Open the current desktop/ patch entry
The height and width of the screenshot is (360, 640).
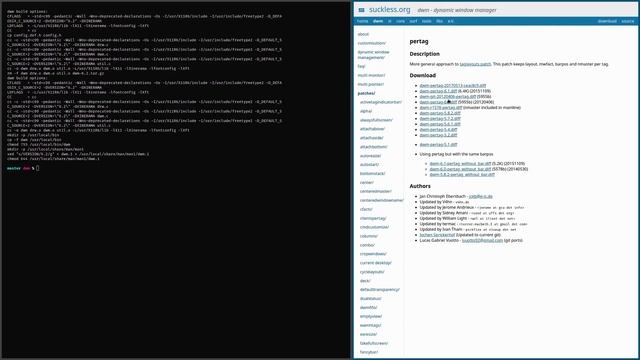376,263
